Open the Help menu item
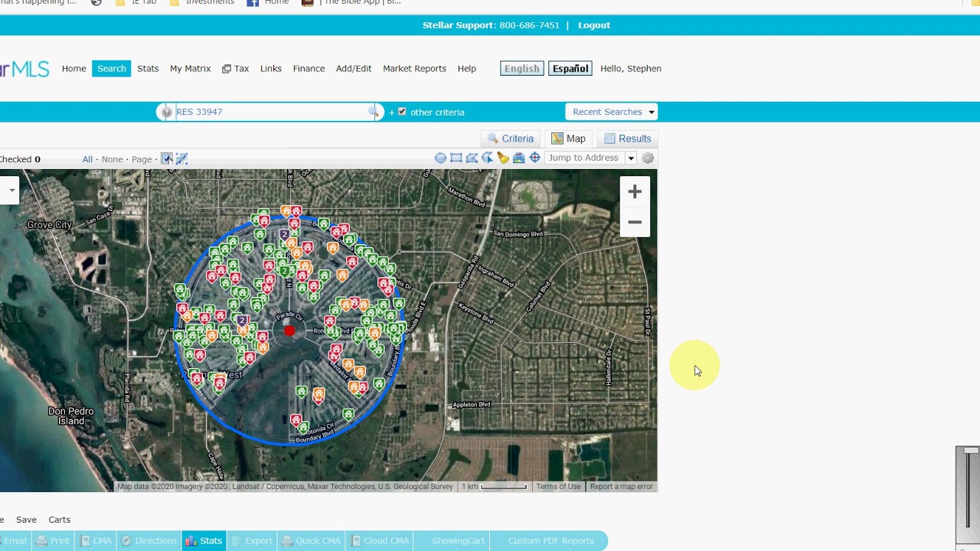 [x=467, y=68]
